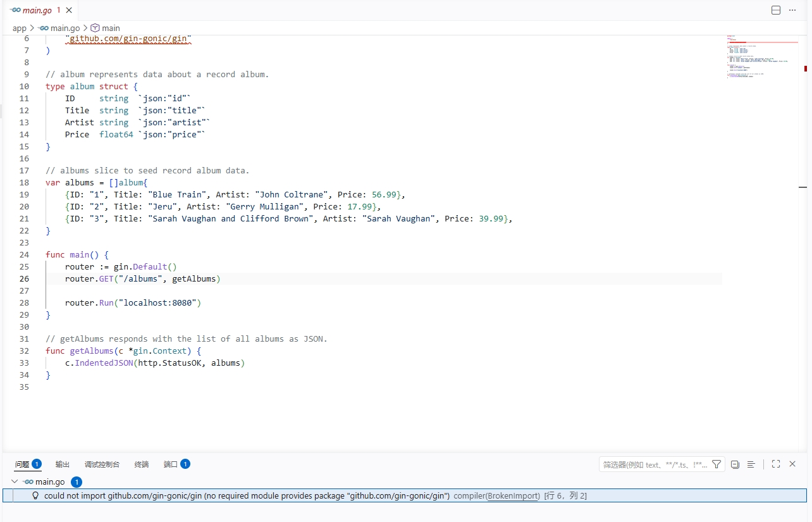
Task: Click the split editor layout icon
Action: tap(776, 10)
